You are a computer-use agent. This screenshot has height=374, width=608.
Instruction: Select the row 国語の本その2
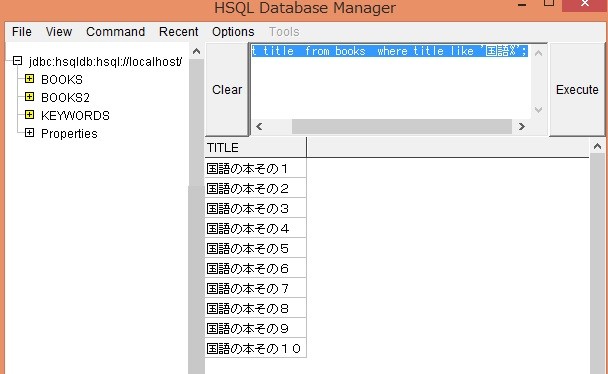(x=256, y=188)
